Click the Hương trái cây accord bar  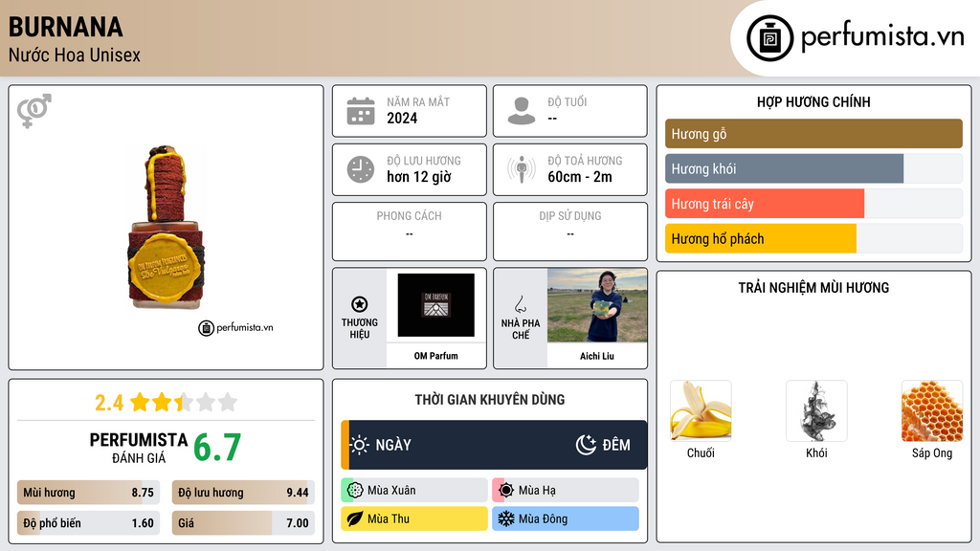(x=813, y=204)
